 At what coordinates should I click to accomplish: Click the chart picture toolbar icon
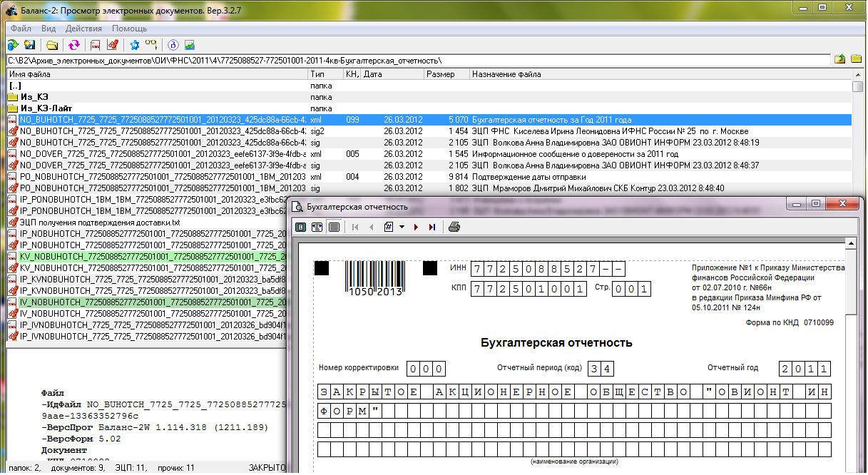[189, 45]
